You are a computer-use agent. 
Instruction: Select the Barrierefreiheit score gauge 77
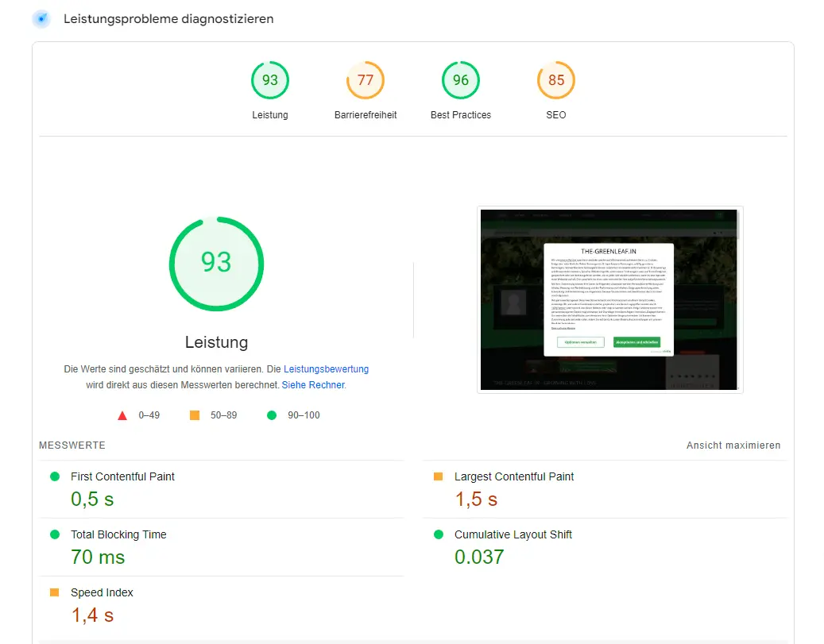(x=366, y=80)
